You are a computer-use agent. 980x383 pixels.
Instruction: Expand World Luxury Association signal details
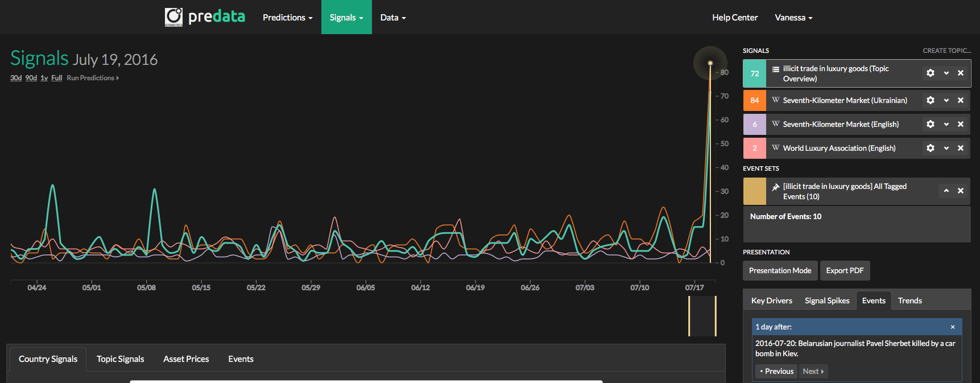946,148
